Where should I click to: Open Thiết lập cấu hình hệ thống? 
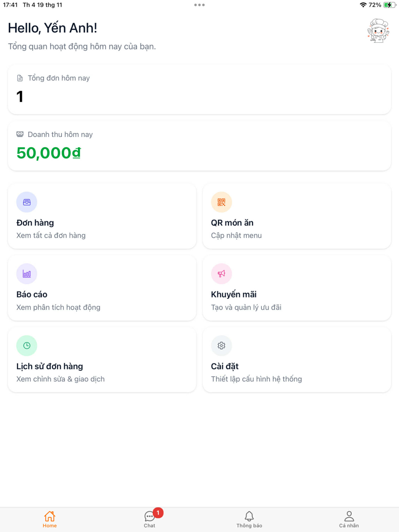click(256, 379)
